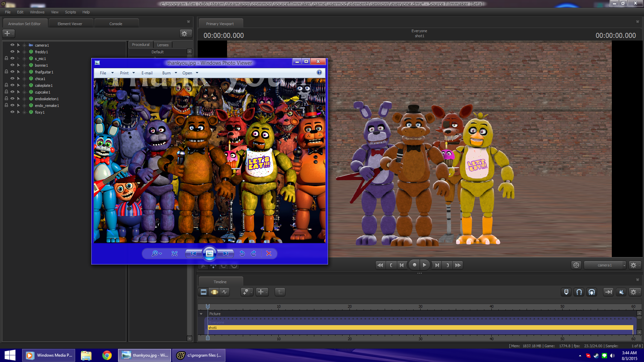The height and width of the screenshot is (362, 644).
Task: Go to previous photo in Photo Viewer
Action: pos(194,254)
